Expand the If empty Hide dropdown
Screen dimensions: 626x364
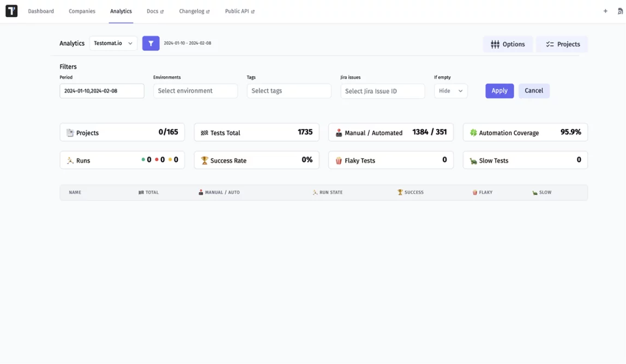pos(450,91)
